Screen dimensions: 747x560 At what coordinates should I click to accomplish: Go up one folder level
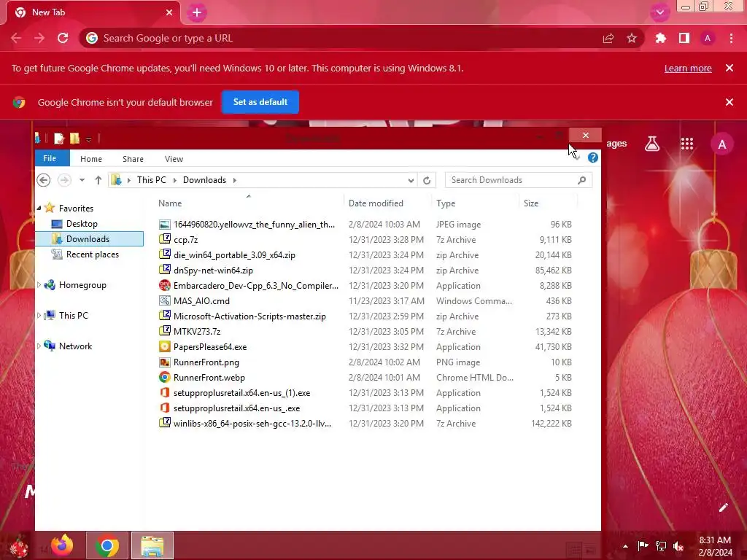pos(98,180)
